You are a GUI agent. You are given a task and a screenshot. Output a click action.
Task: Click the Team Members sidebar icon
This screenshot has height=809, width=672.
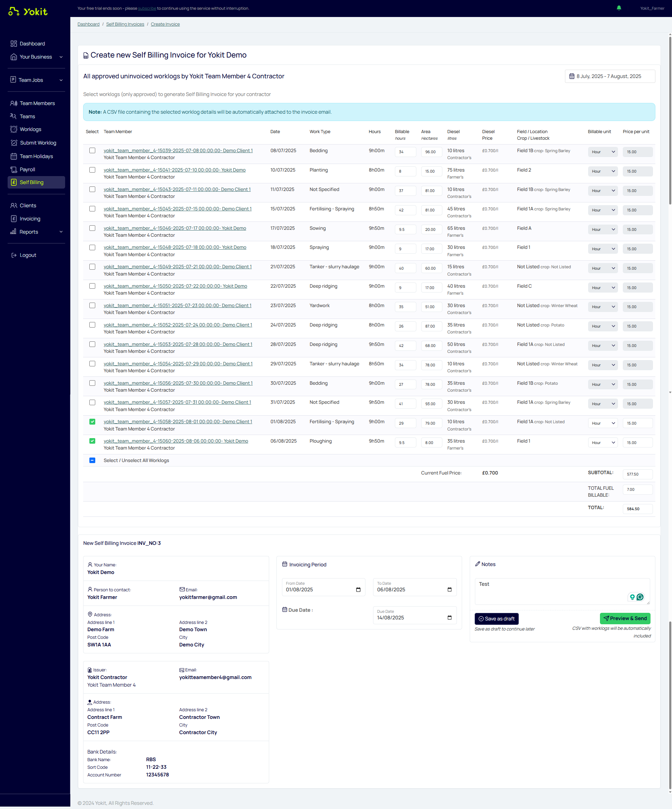coord(14,103)
